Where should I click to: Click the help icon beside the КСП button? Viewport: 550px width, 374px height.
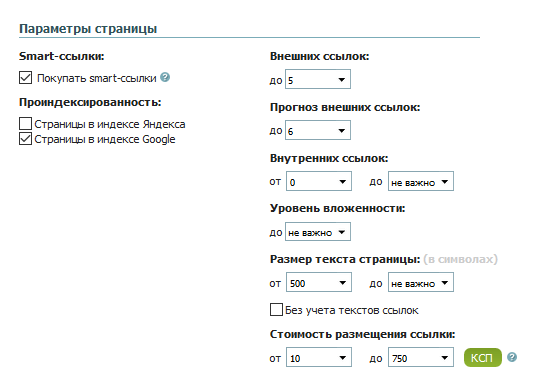(x=512, y=357)
